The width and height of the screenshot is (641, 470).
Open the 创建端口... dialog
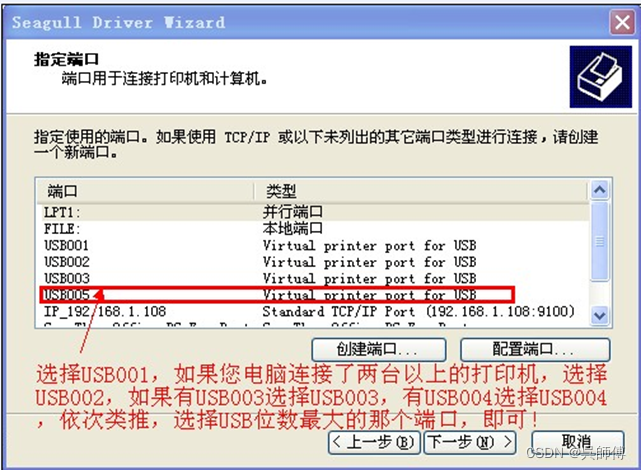[379, 349]
